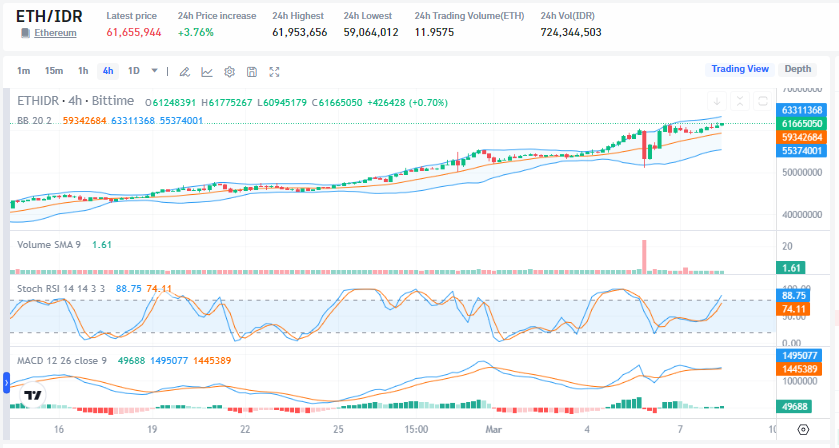The width and height of the screenshot is (839, 448).
Task: Switch to 1h timeframe
Action: click(83, 71)
